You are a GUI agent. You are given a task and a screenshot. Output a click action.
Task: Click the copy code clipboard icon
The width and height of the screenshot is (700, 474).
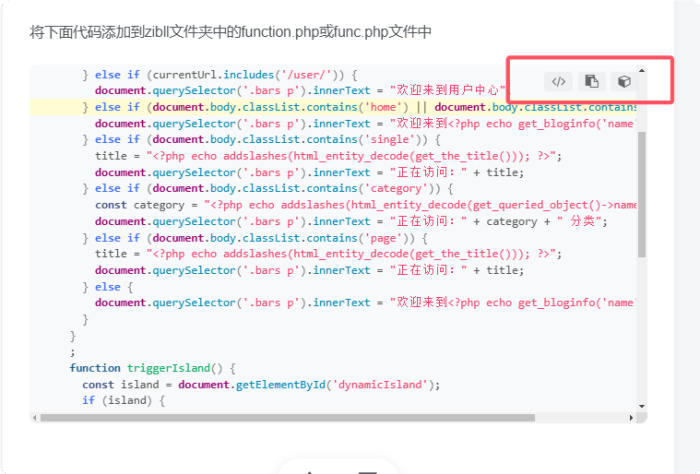[592, 82]
